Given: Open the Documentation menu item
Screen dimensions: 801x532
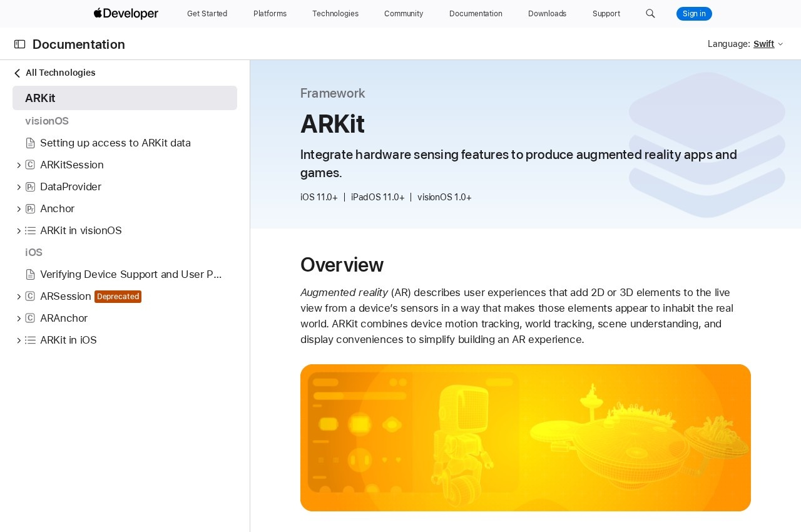Looking at the screenshot, I should [476, 13].
